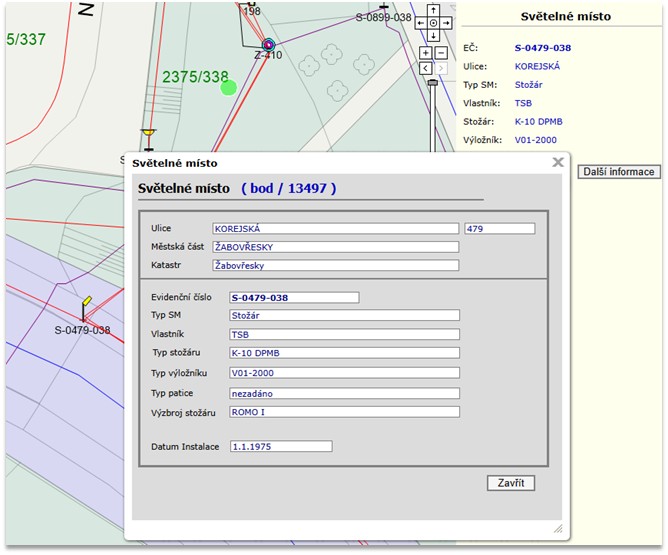Viewport: 668px width, 555px height.
Task: Zoom in with the plus button
Action: click(426, 52)
